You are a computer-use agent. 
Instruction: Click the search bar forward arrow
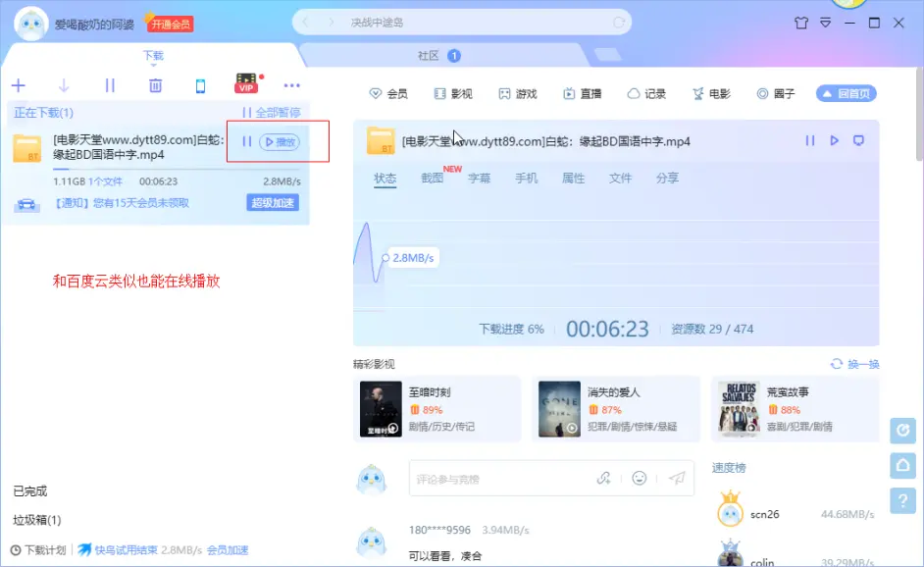[332, 23]
